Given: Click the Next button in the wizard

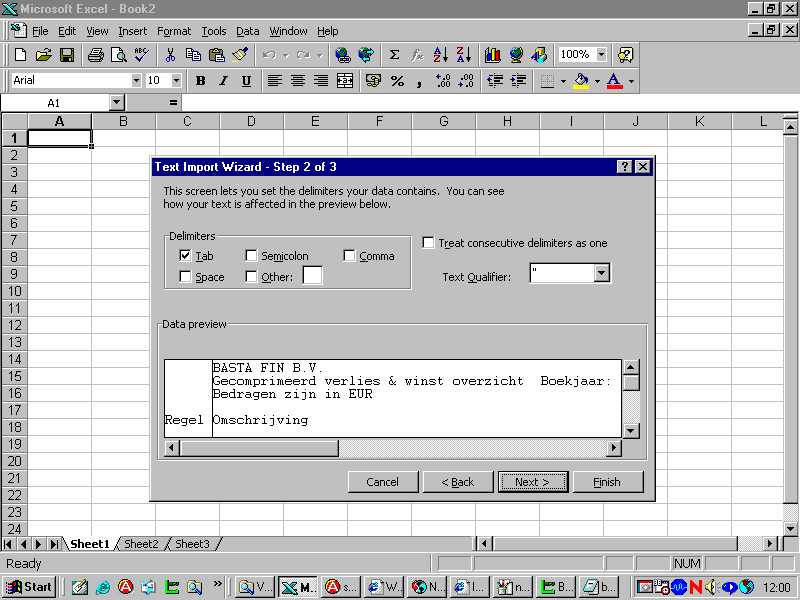Looking at the screenshot, I should (x=533, y=482).
